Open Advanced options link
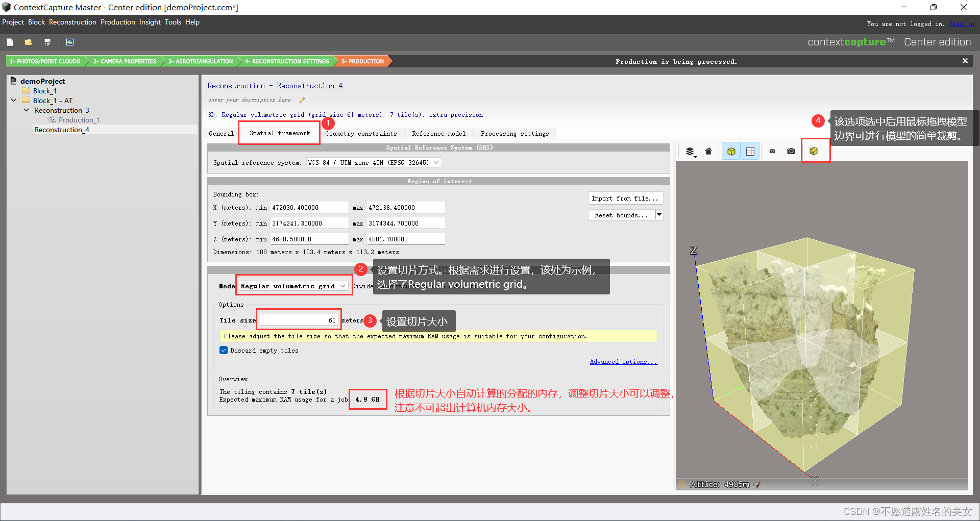 tap(623, 362)
